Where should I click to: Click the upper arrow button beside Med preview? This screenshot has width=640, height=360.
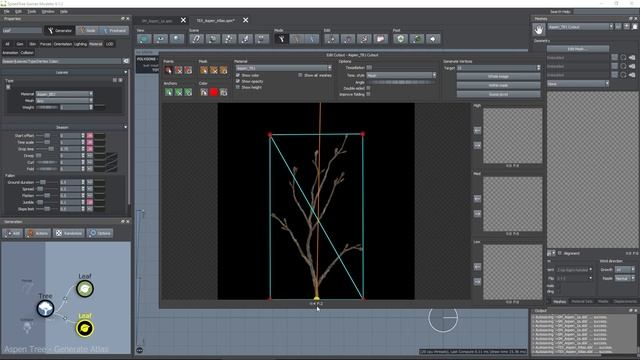coord(477,198)
